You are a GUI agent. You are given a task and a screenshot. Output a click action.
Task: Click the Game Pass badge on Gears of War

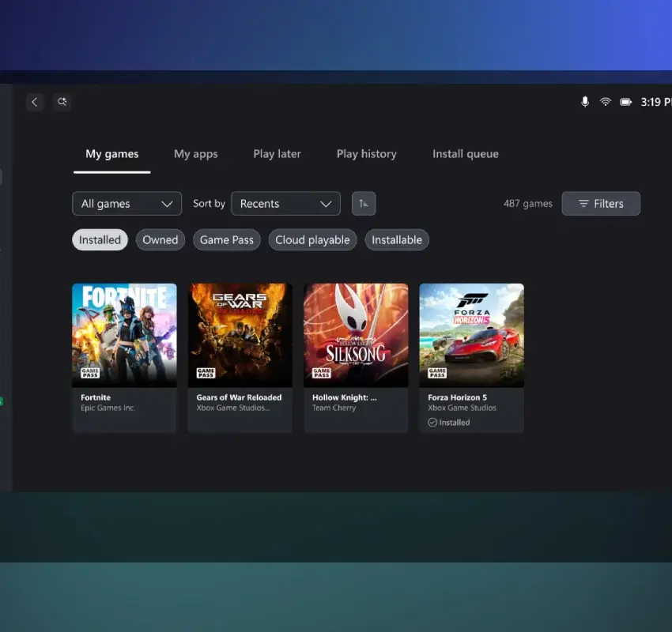pos(206,373)
